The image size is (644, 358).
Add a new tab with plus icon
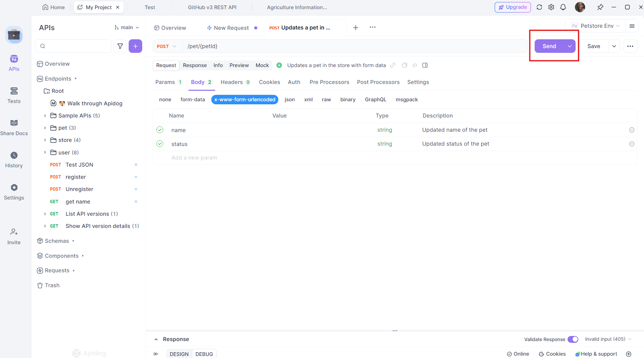point(356,27)
